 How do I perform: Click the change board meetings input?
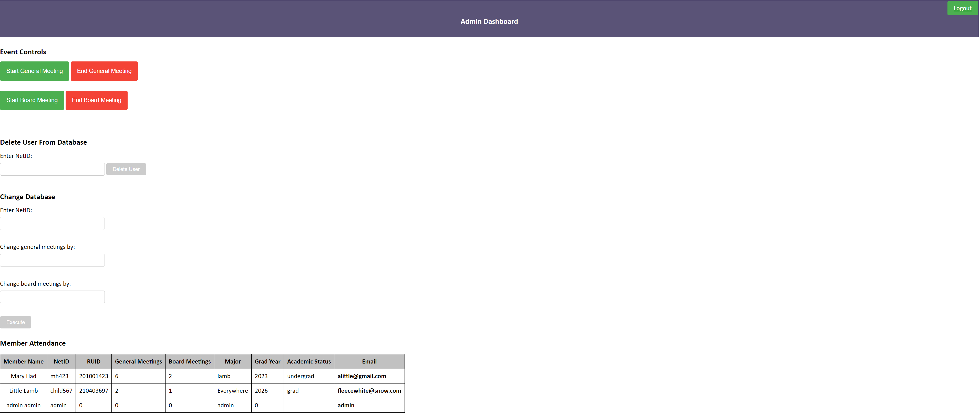pos(53,297)
